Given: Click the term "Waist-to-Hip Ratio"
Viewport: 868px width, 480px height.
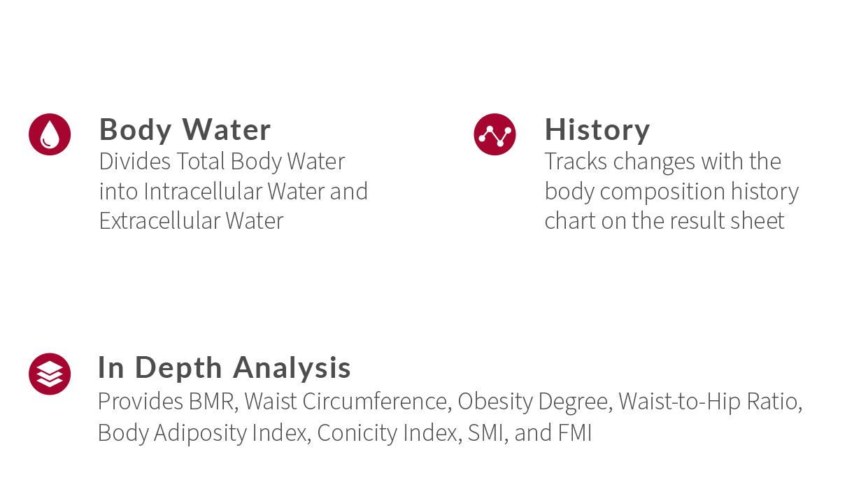Looking at the screenshot, I should (x=708, y=402).
